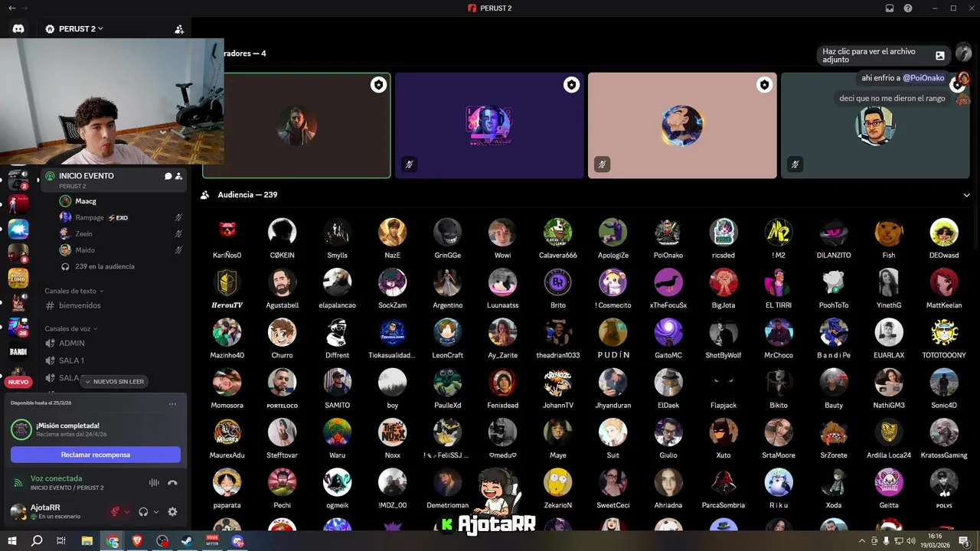This screenshot has width=980, height=551.
Task: Select the INICIO EVENTO stage channel
Action: (x=113, y=180)
